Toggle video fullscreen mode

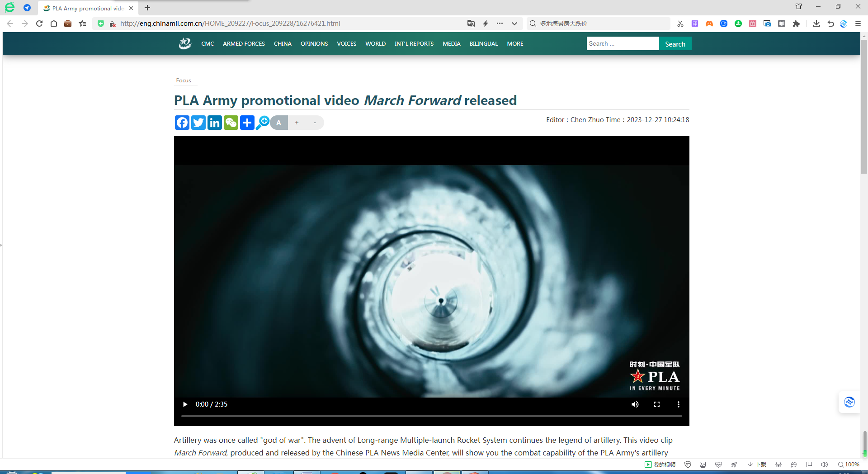657,404
